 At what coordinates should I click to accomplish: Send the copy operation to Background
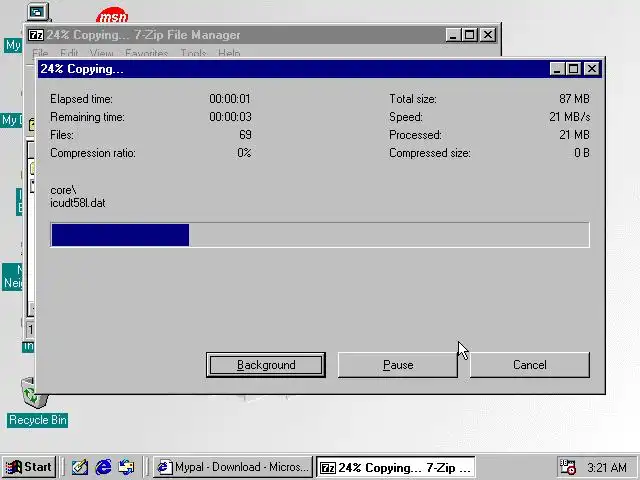(266, 365)
